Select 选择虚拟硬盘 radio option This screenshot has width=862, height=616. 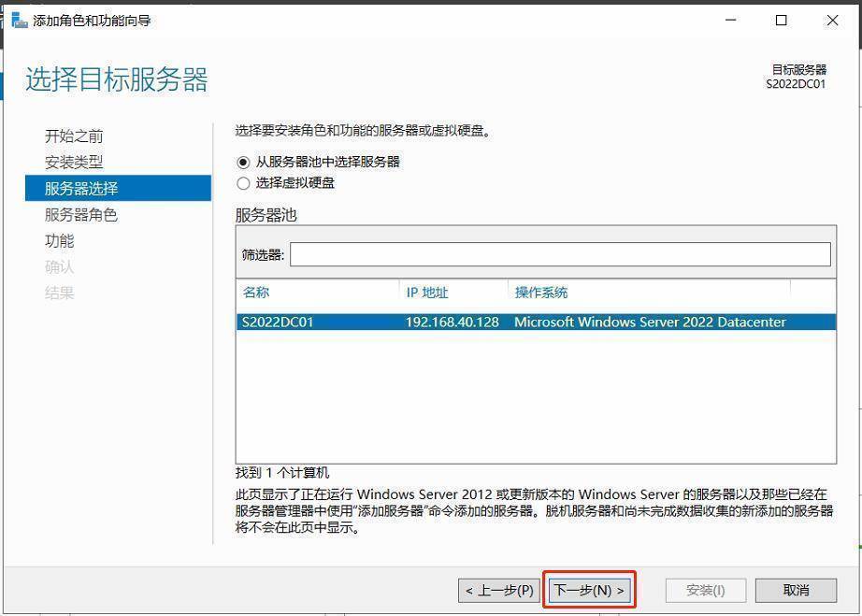click(x=243, y=183)
